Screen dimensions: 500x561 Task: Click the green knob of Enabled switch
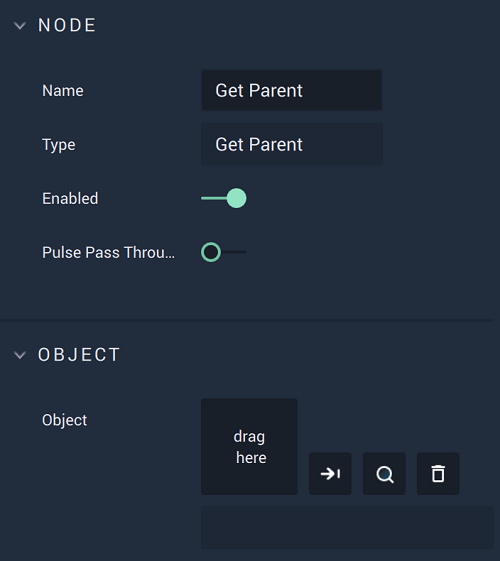coord(236,198)
